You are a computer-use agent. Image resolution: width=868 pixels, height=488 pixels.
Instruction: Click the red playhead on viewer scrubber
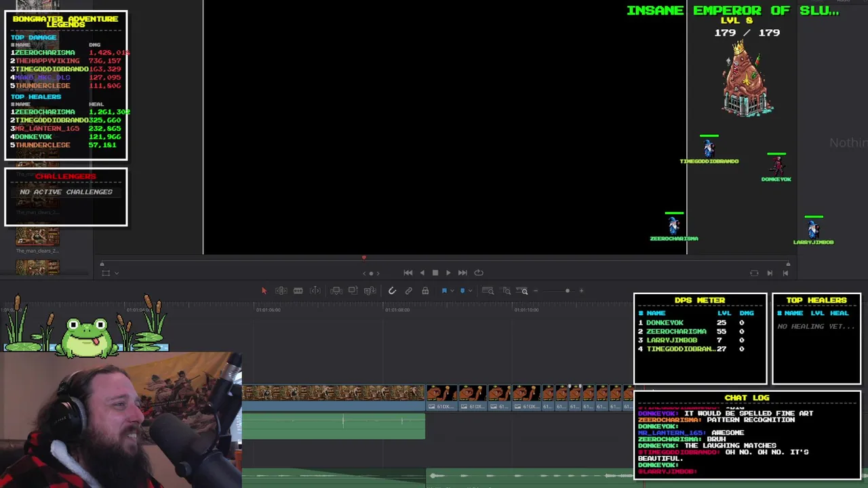pos(363,258)
